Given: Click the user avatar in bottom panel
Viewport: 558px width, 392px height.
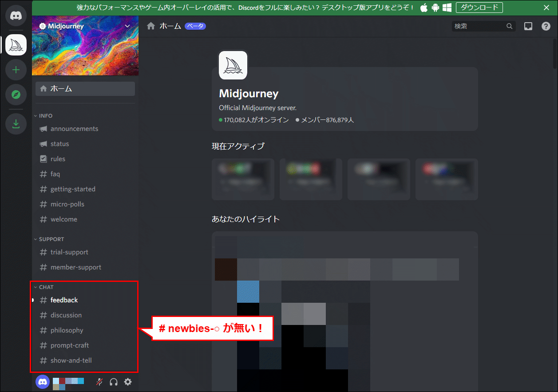Looking at the screenshot, I should (43, 382).
